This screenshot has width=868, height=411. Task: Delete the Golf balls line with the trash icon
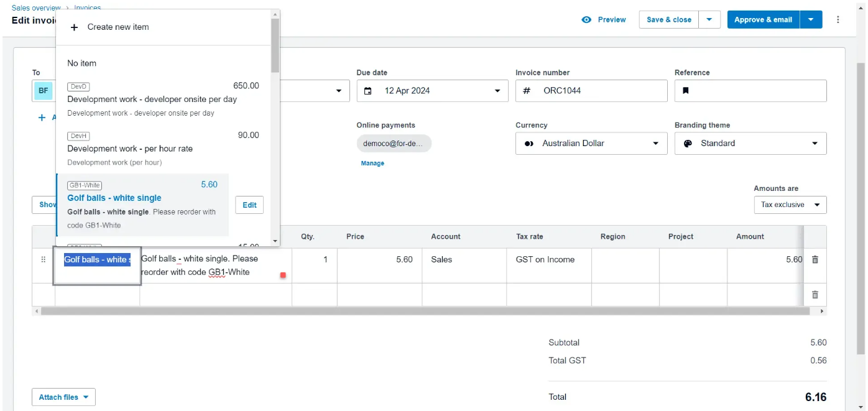click(x=815, y=259)
